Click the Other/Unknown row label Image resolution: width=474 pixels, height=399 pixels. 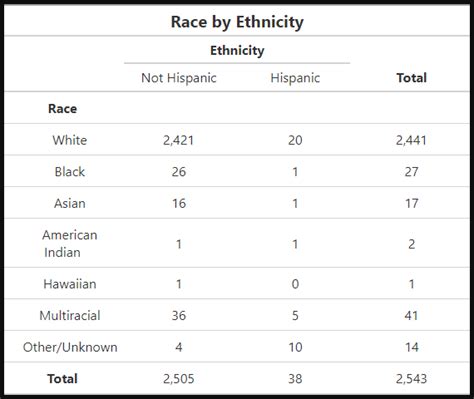70,347
